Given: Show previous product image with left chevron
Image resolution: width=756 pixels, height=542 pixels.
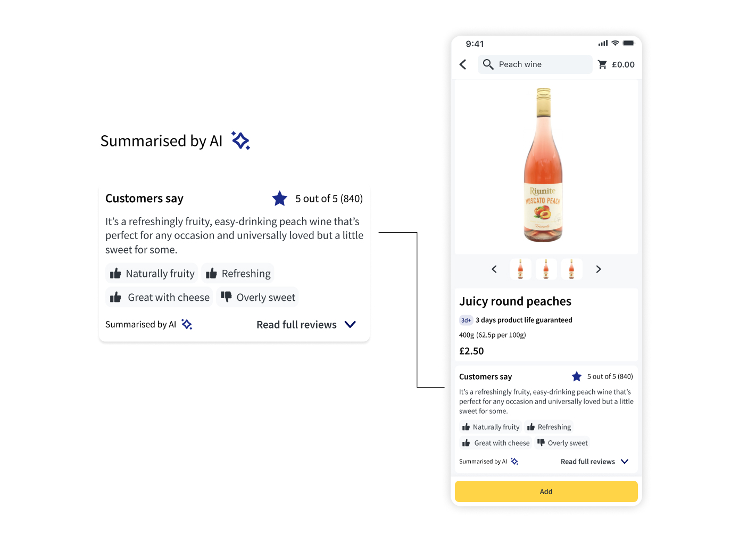Looking at the screenshot, I should tap(494, 269).
